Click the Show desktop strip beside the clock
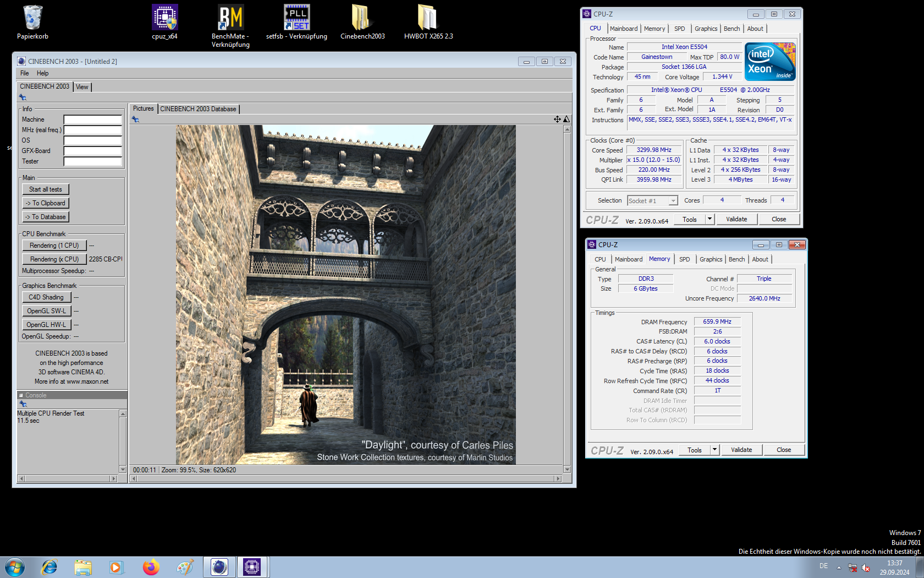Image resolution: width=924 pixels, height=578 pixels. 920,567
